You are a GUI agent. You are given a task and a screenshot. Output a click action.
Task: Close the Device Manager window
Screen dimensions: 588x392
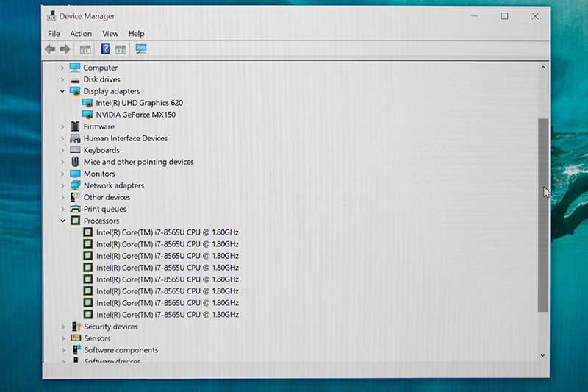[535, 16]
